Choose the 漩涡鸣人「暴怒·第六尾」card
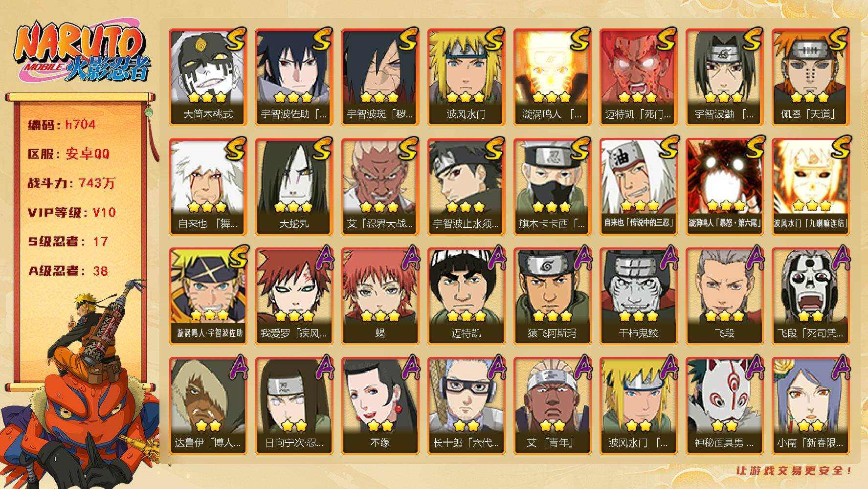The image size is (868, 489). point(724,187)
